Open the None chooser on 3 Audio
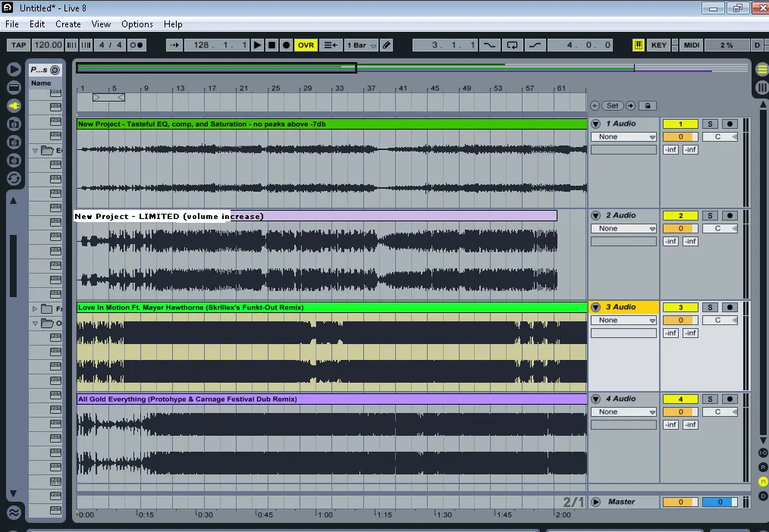 pos(623,320)
